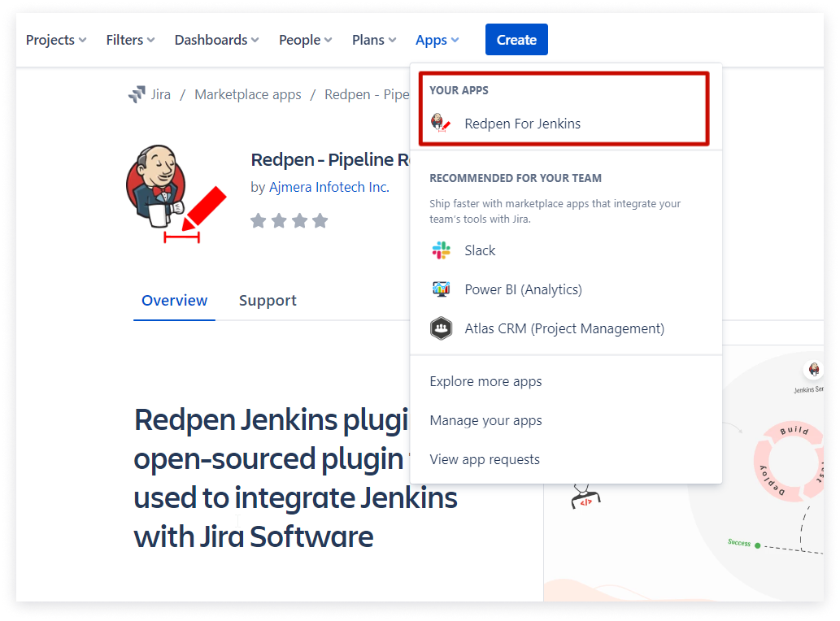Expand the People menu
This screenshot has width=840, height=621.
pyautogui.click(x=306, y=40)
